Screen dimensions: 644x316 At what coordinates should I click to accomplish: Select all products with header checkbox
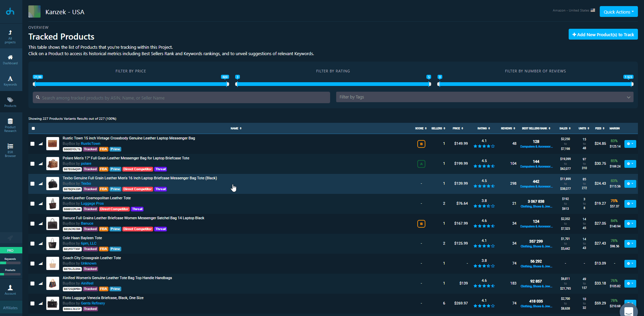[33, 129]
